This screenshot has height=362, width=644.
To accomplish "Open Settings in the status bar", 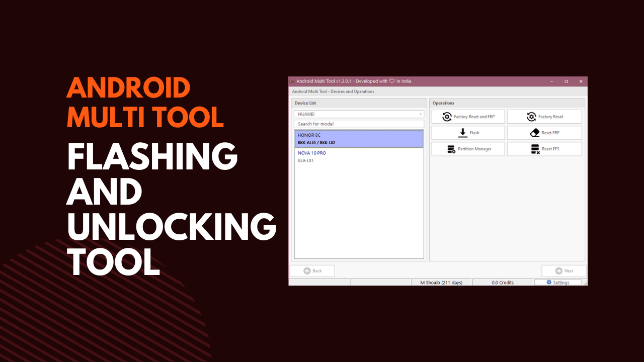I will [557, 283].
